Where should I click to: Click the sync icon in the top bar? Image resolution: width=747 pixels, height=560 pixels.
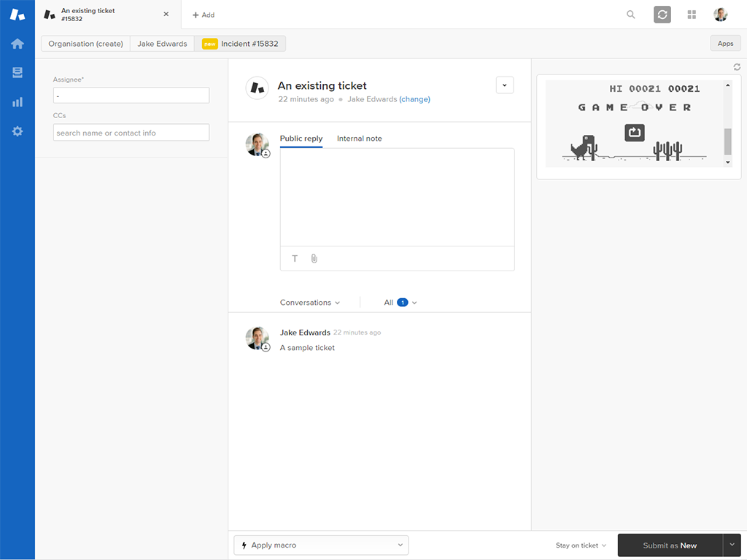tap(662, 14)
